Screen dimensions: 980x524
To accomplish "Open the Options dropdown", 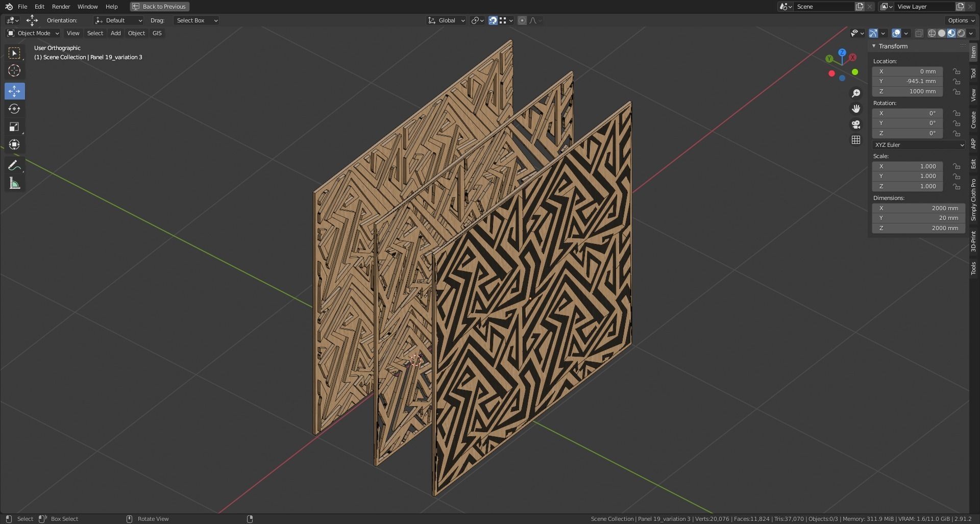I will coord(961,20).
